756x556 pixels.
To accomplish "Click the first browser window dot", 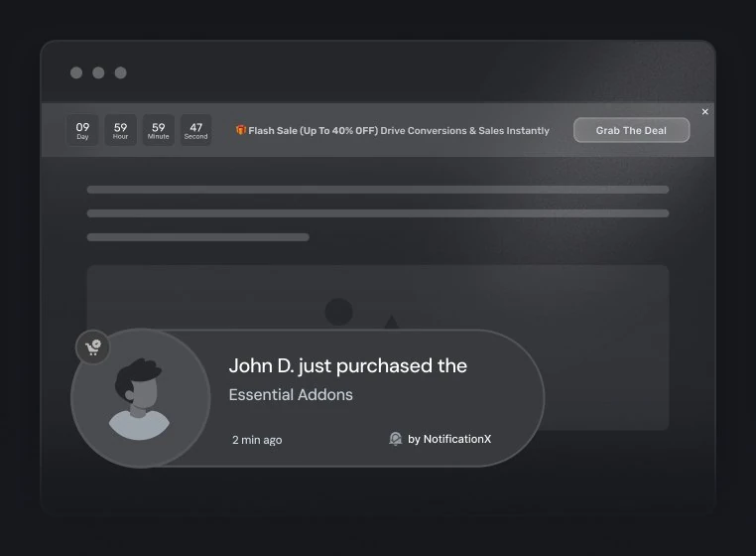I will [76, 72].
